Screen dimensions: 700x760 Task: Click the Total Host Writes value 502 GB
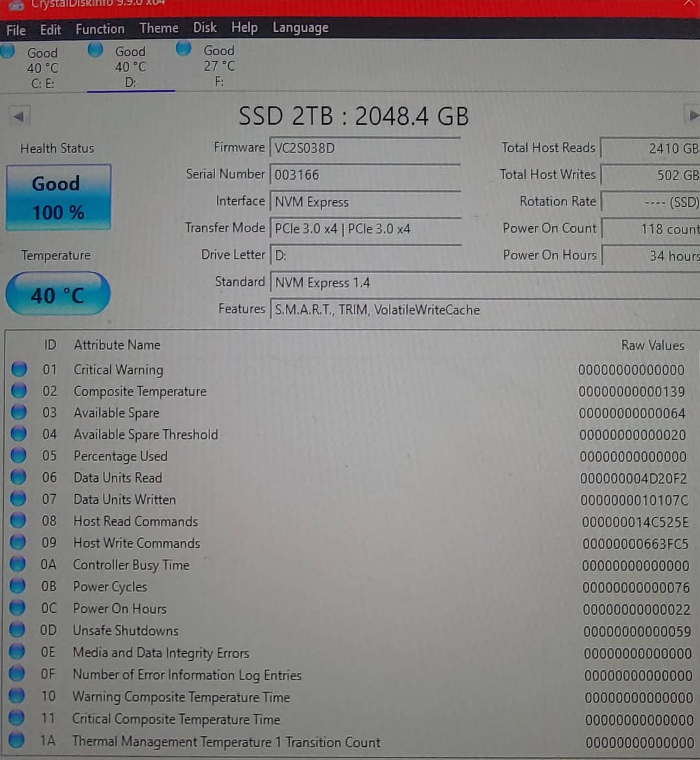pyautogui.click(x=650, y=175)
